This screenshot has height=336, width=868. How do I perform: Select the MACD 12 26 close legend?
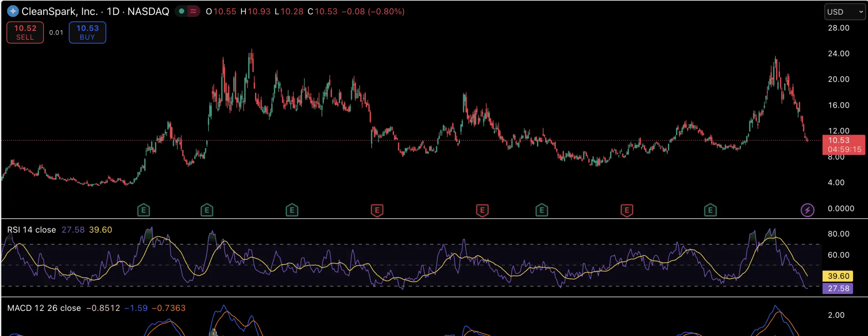coord(44,308)
